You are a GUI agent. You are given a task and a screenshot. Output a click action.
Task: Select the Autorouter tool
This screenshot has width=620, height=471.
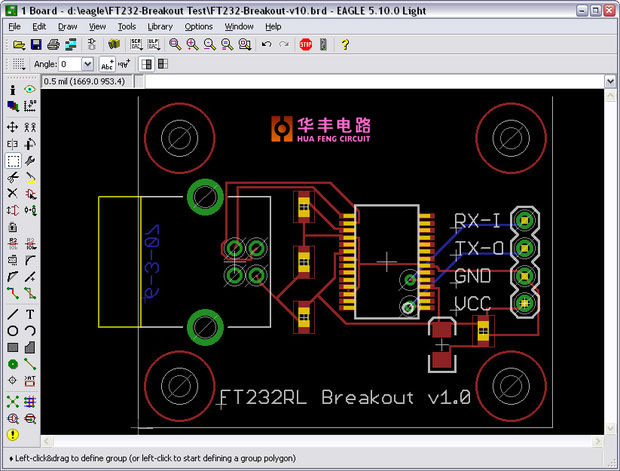[x=30, y=402]
